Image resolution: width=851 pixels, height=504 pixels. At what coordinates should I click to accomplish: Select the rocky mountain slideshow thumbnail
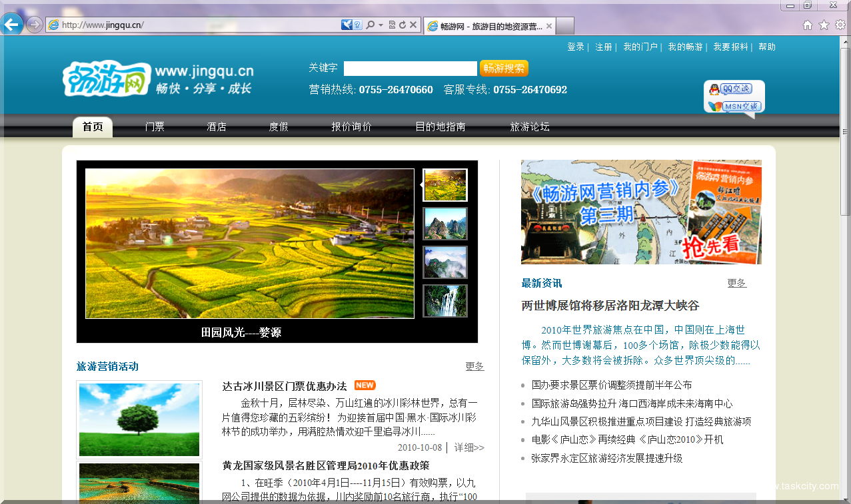[445, 224]
